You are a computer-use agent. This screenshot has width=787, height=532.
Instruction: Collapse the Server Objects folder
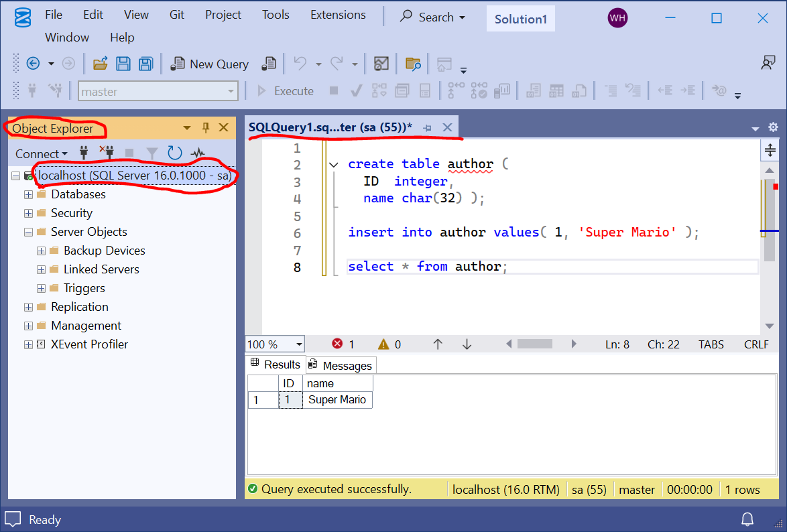(x=28, y=232)
